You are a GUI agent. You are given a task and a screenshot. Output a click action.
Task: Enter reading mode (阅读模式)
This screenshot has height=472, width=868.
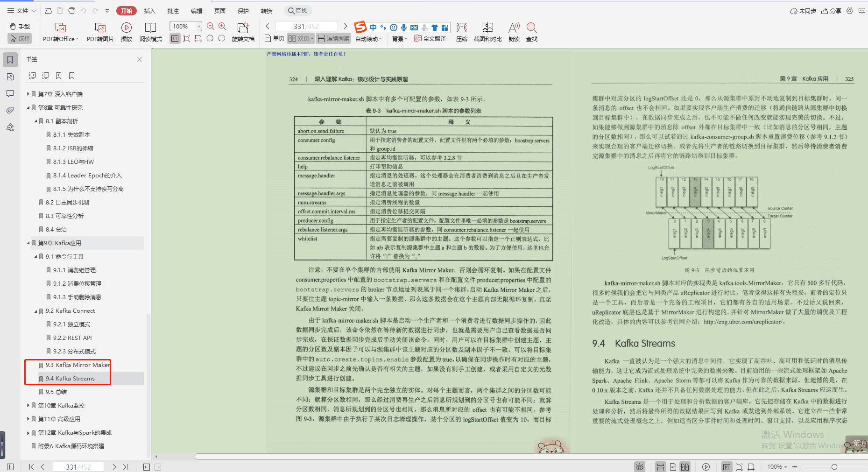click(150, 32)
